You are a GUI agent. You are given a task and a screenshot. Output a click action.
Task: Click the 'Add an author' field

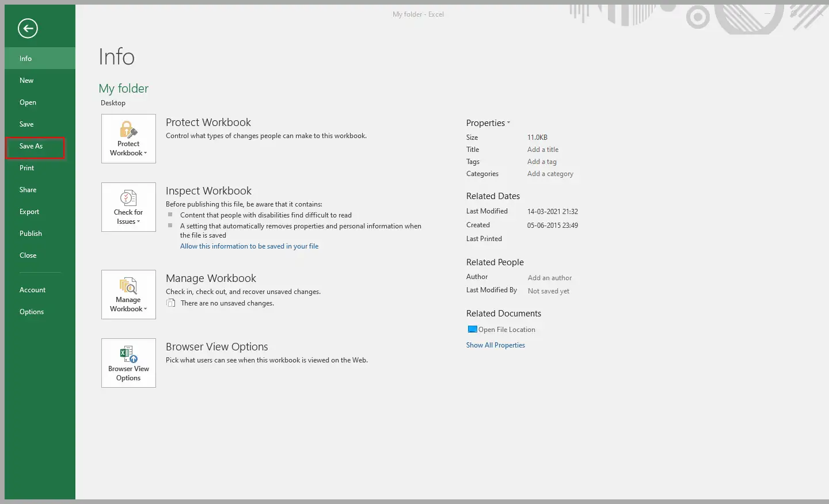click(x=550, y=278)
